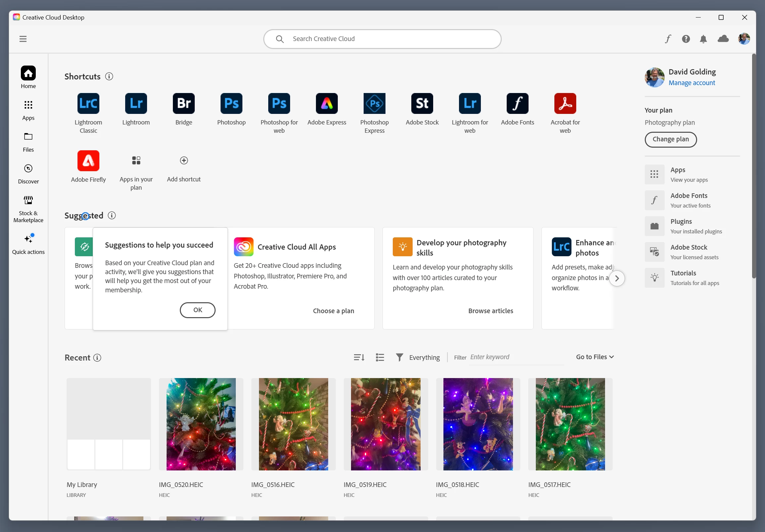Viewport: 765px width, 532px height.
Task: Click the Add shortcut plus icon
Action: (183, 161)
